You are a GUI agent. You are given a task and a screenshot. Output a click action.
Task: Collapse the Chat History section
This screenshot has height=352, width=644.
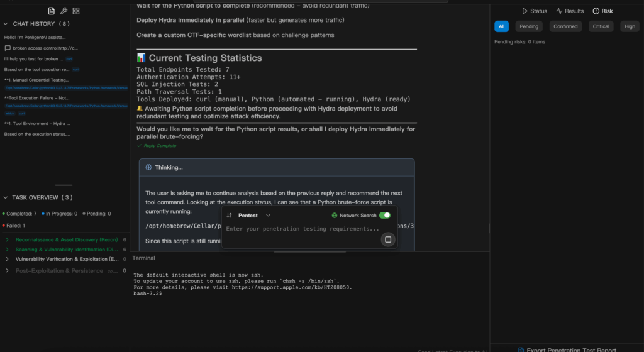[6, 24]
